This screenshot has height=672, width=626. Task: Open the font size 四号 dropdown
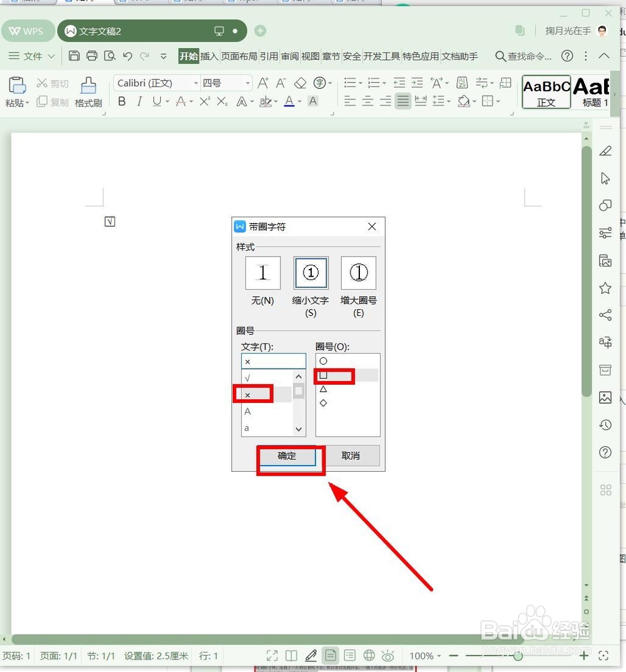pyautogui.click(x=247, y=83)
